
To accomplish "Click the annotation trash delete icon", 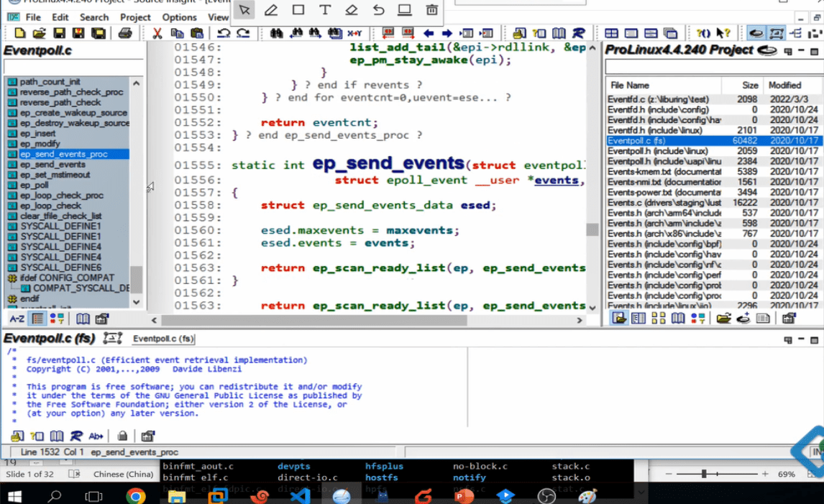I will [x=431, y=10].
